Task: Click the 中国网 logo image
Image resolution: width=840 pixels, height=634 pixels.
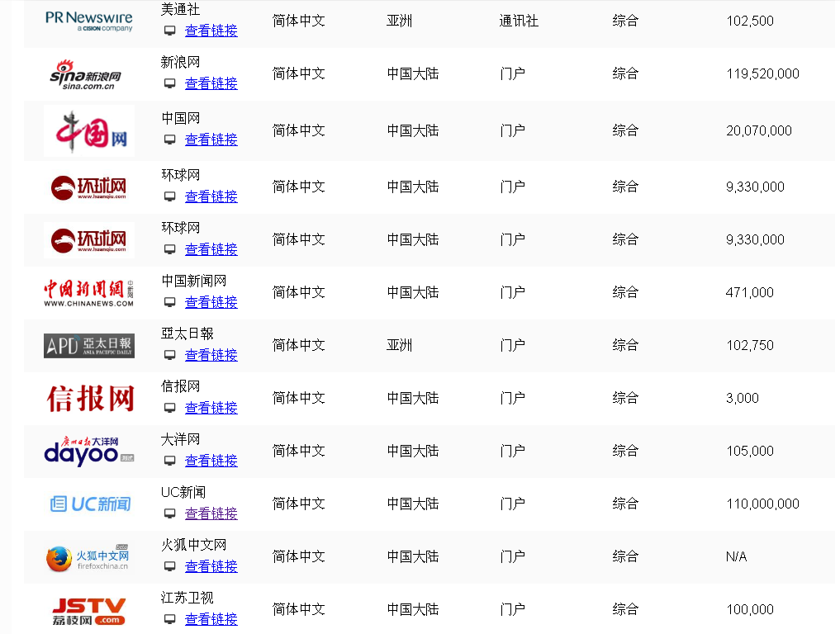Action: (x=89, y=130)
